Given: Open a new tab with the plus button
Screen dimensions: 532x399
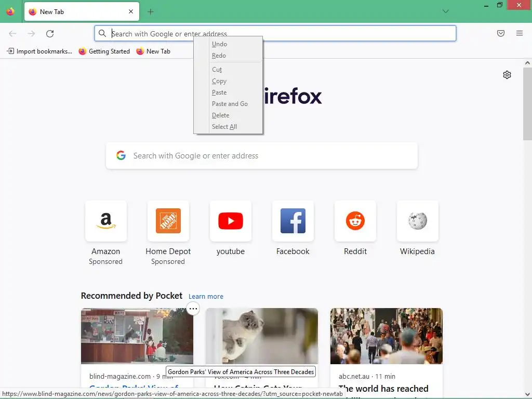Looking at the screenshot, I should [x=151, y=12].
